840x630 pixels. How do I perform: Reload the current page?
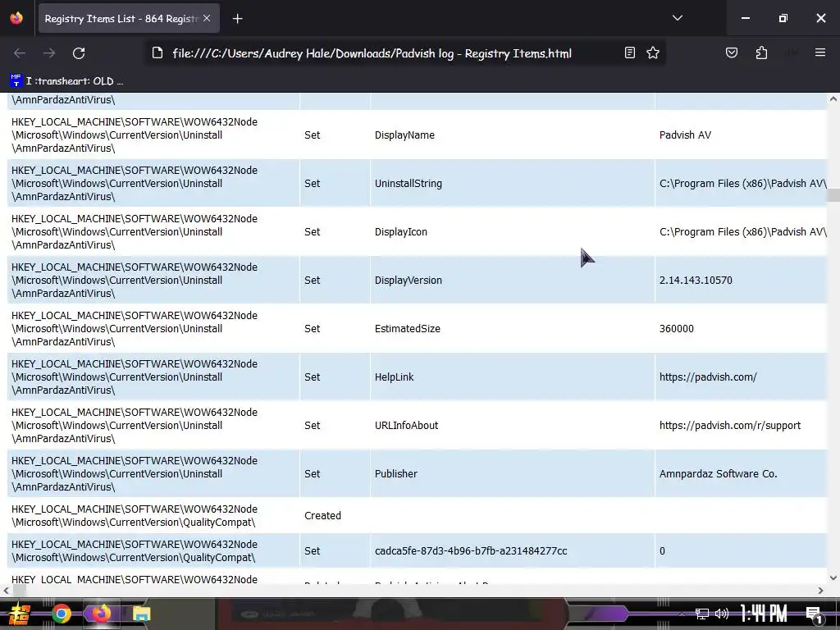(79, 53)
